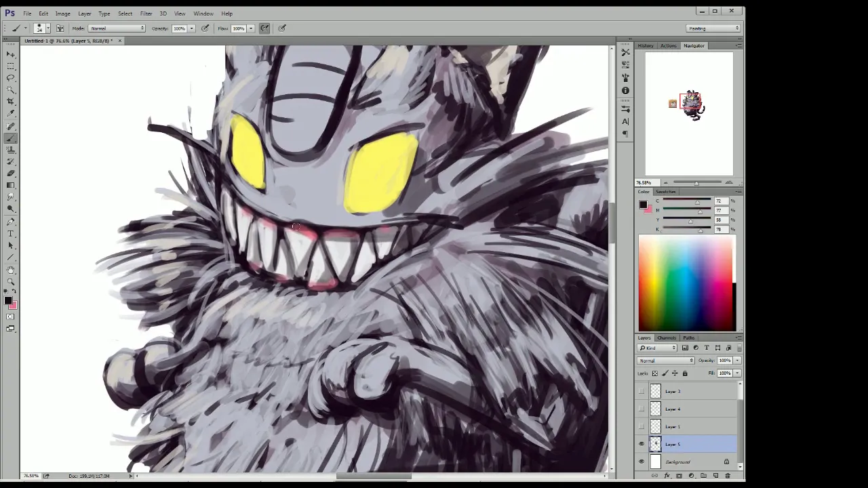868x488 pixels.
Task: Lock layer position
Action: [x=675, y=373]
